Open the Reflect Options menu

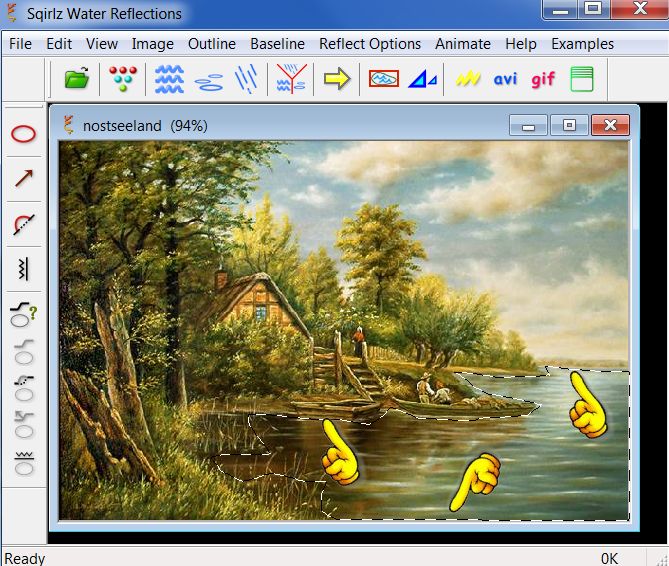[370, 44]
